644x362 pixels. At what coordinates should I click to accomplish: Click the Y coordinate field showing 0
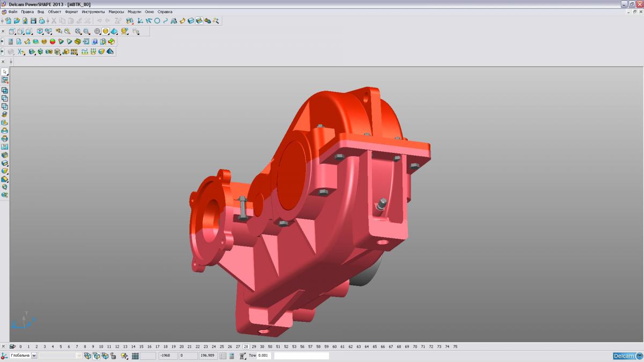point(188,356)
